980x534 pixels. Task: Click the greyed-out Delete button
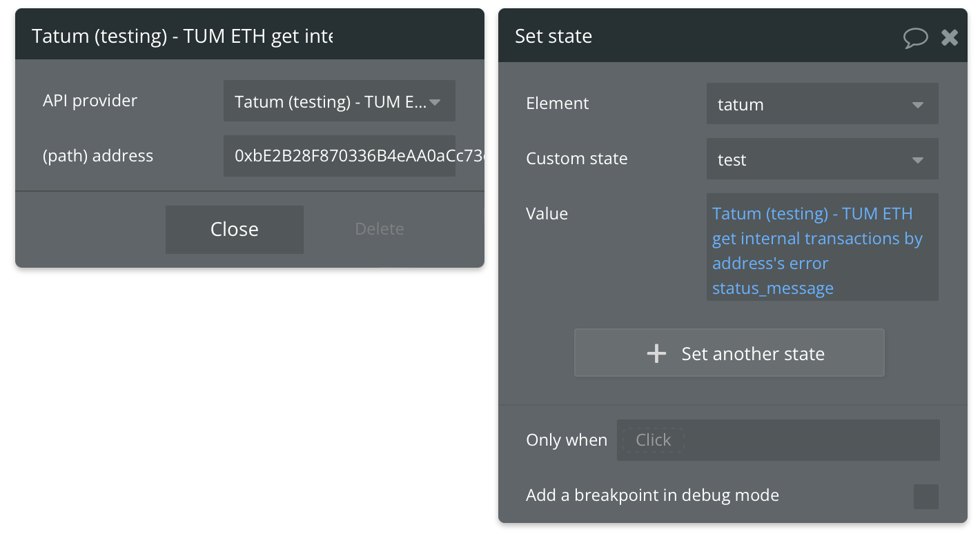[380, 229]
